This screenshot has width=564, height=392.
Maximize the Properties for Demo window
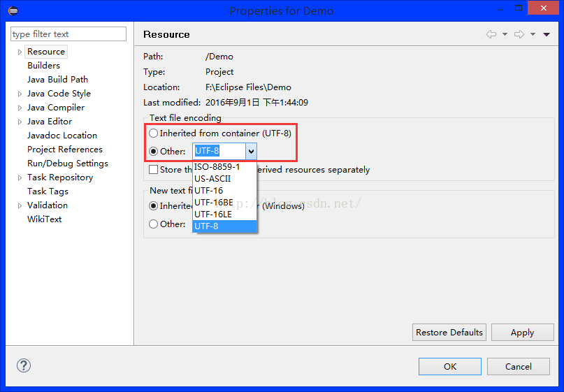(x=519, y=8)
